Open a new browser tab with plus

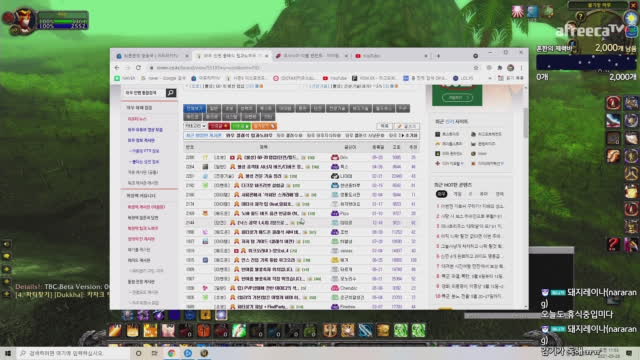(x=438, y=56)
